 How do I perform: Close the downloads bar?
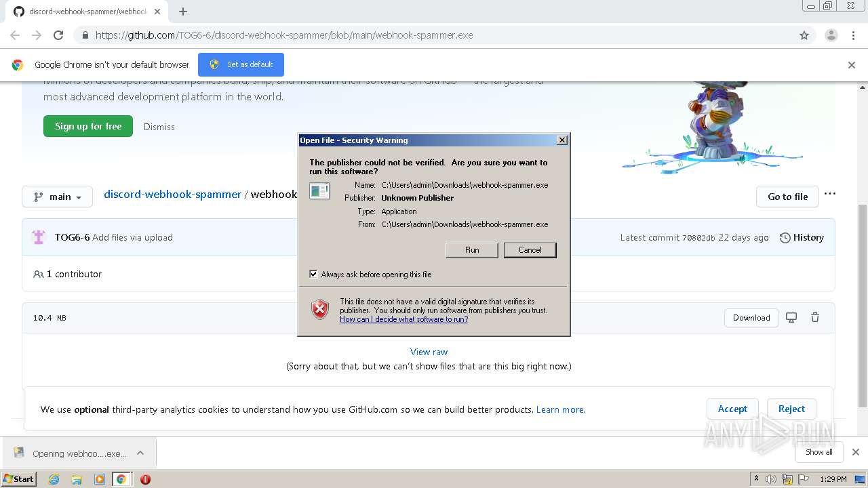pyautogui.click(x=855, y=452)
